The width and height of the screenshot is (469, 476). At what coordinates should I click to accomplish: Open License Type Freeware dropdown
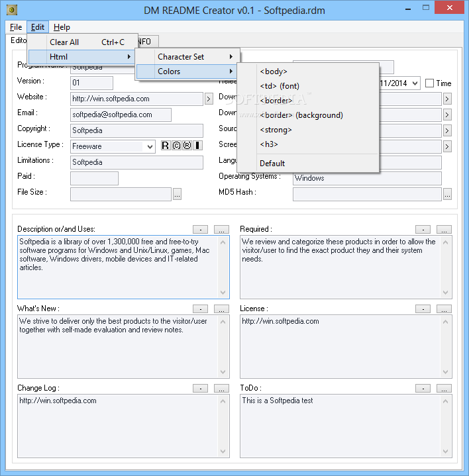[150, 146]
